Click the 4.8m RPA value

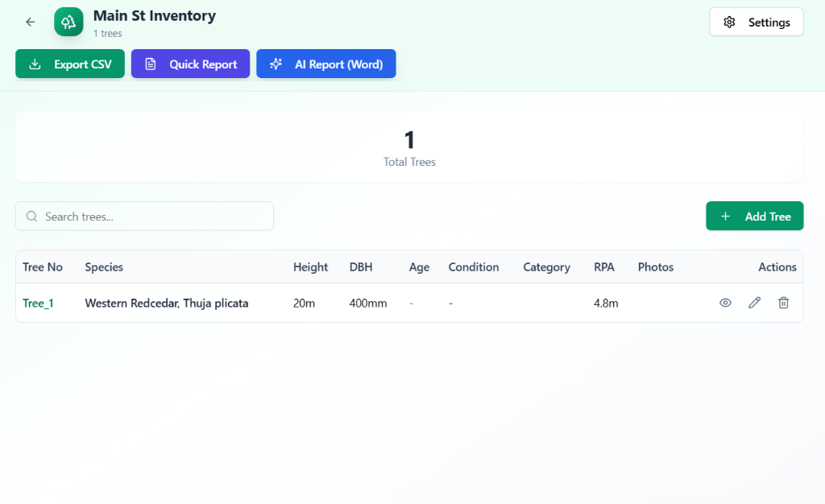point(606,304)
